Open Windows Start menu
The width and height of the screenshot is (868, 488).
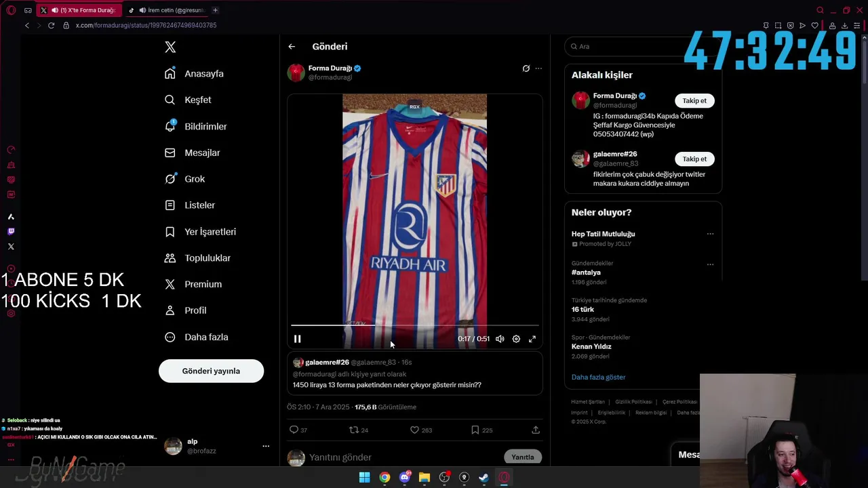pos(364,477)
